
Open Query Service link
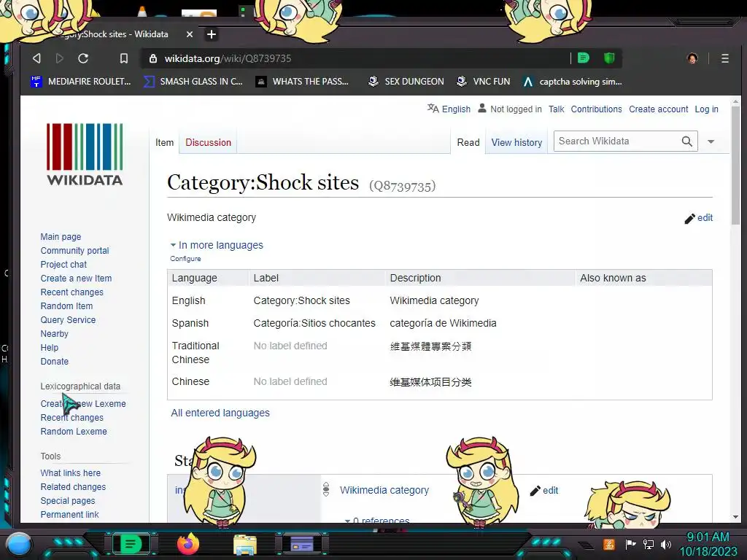pyautogui.click(x=68, y=319)
